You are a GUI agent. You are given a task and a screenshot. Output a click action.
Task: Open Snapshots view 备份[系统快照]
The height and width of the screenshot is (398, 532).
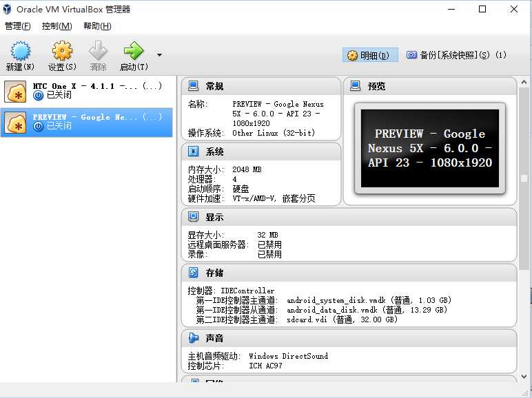click(456, 55)
